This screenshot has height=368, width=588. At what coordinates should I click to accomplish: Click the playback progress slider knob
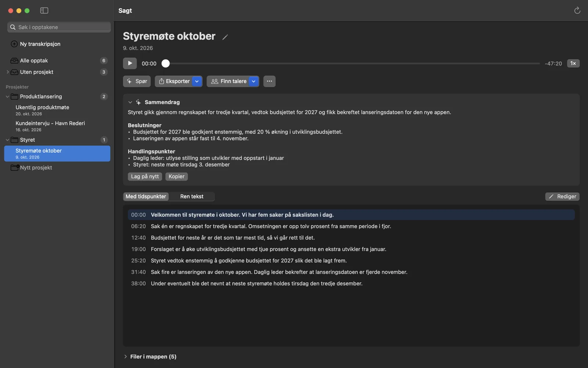click(x=166, y=64)
